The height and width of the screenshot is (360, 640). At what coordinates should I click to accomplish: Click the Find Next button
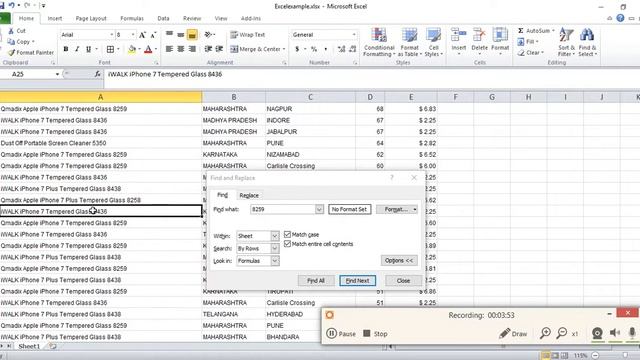(x=357, y=281)
